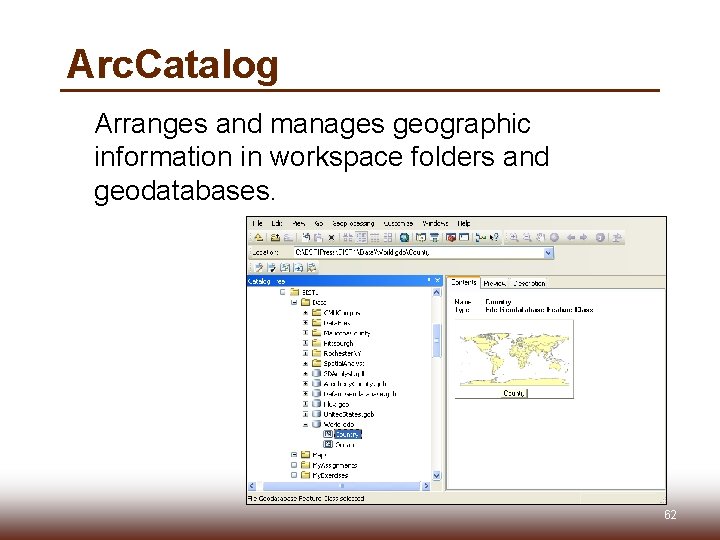Switch to the Contents tab

tap(463, 282)
